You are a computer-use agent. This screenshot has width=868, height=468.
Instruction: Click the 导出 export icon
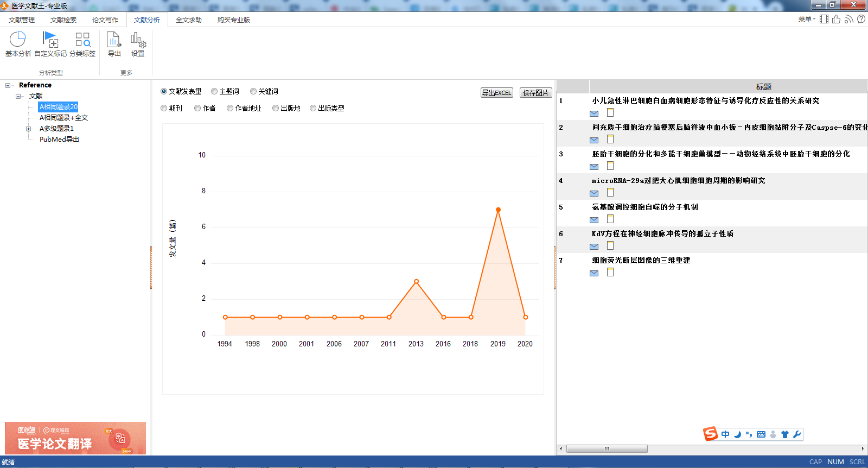(x=114, y=40)
